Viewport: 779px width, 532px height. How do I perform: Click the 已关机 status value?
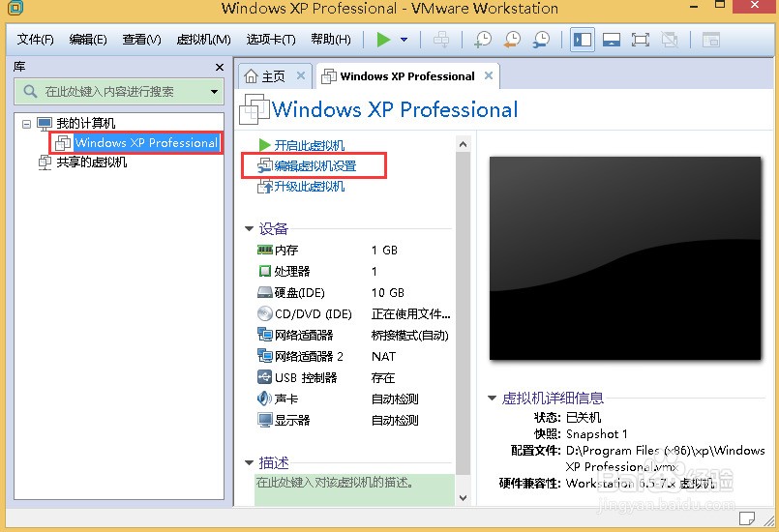pyautogui.click(x=584, y=417)
